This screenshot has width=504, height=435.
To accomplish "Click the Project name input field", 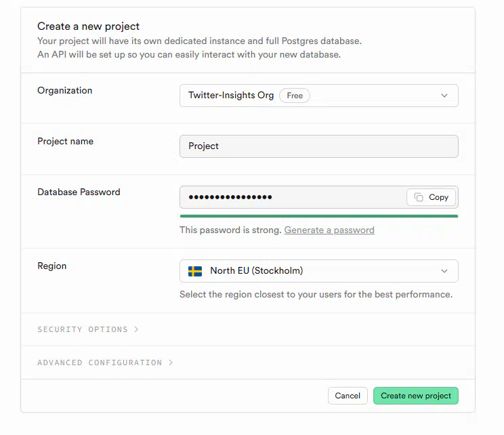I will click(319, 146).
